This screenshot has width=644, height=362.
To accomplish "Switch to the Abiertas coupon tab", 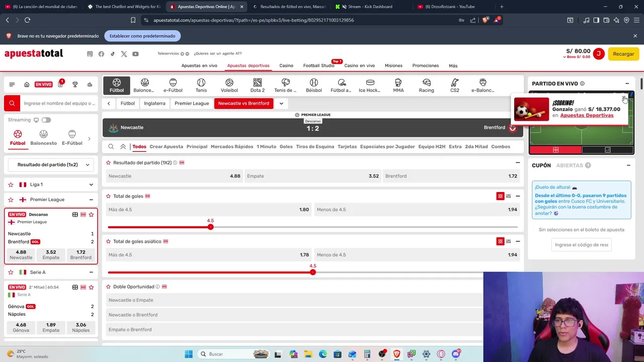I will [574, 165].
